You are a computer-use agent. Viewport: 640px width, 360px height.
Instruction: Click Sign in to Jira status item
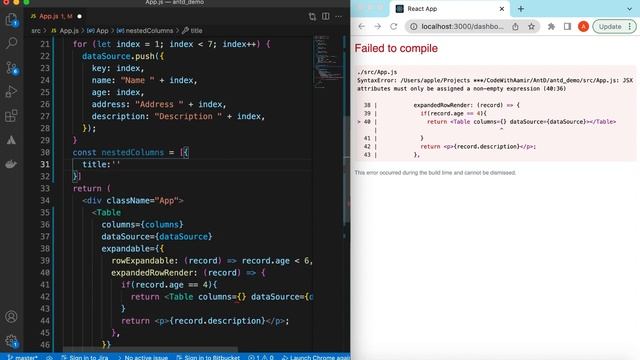pos(85,357)
